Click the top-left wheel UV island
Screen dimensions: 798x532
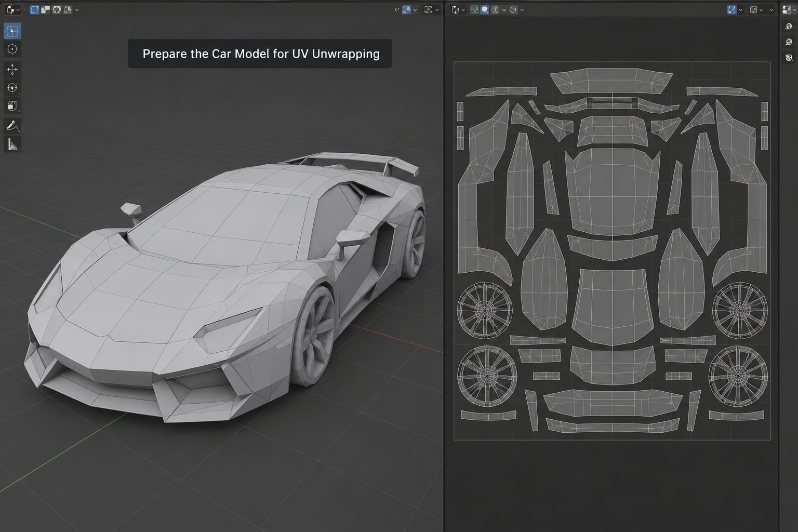coord(484,310)
